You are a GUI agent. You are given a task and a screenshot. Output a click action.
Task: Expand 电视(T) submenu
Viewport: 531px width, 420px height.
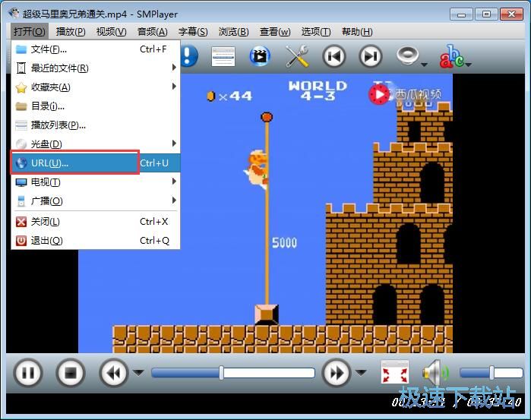coord(96,182)
